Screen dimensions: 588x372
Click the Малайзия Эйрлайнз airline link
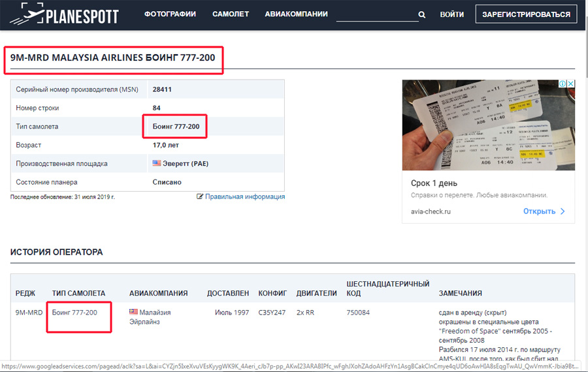150,317
